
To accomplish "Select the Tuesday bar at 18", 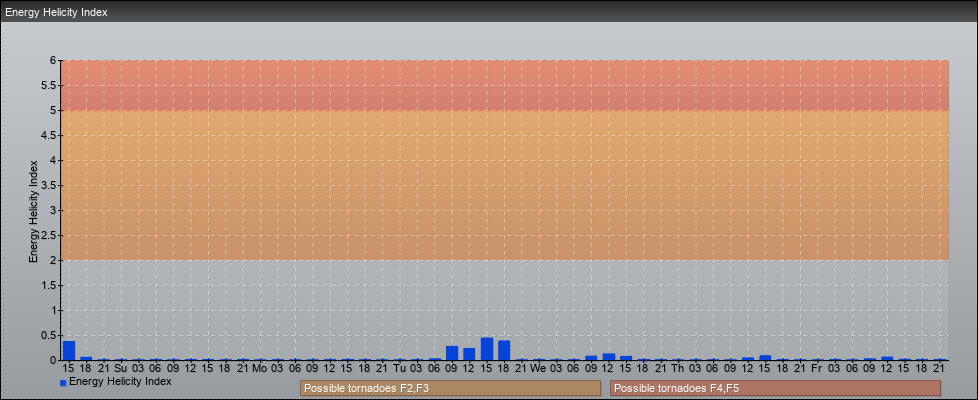I will coord(505,350).
